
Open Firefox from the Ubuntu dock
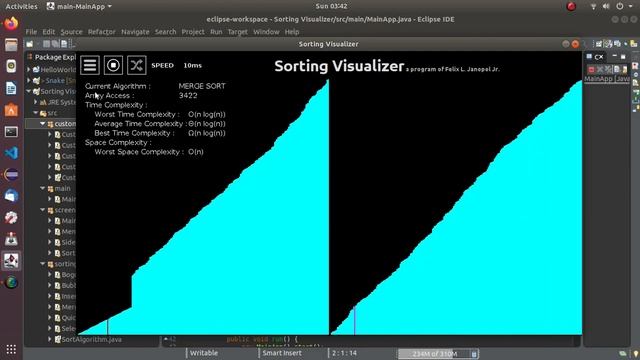coord(11,23)
